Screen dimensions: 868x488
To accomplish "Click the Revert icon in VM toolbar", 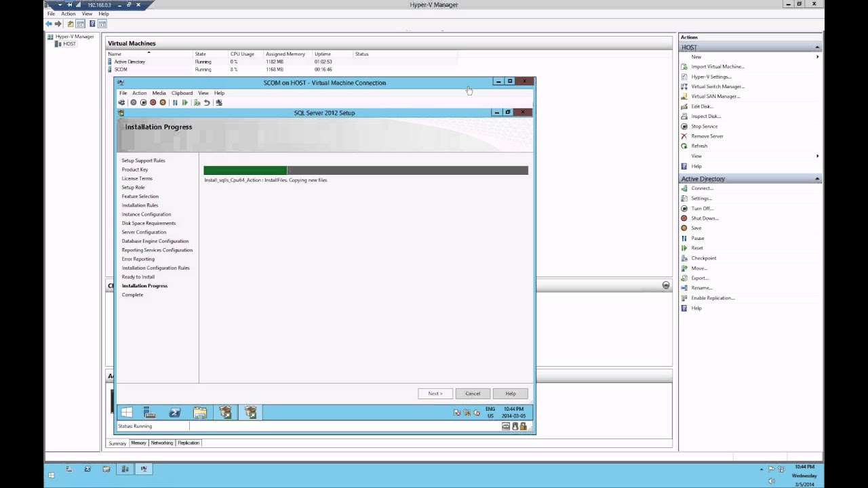I will pyautogui.click(x=207, y=102).
